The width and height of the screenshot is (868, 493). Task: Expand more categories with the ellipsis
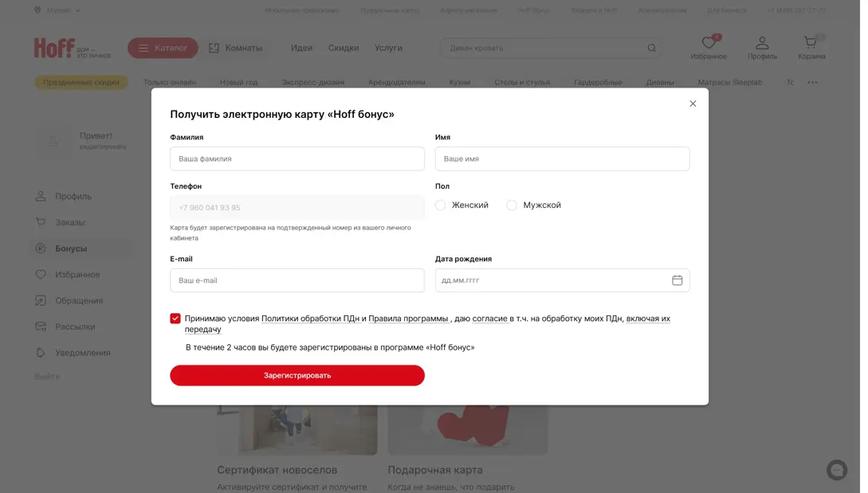(812, 82)
